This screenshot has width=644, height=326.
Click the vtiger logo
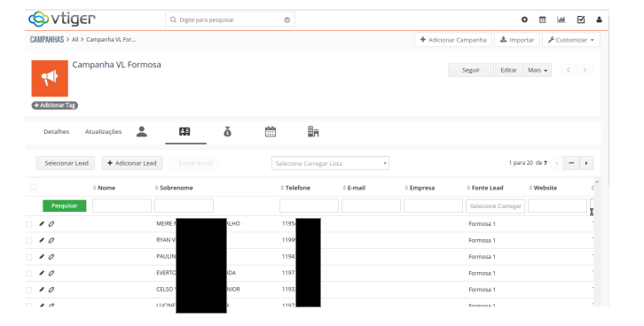point(62,19)
